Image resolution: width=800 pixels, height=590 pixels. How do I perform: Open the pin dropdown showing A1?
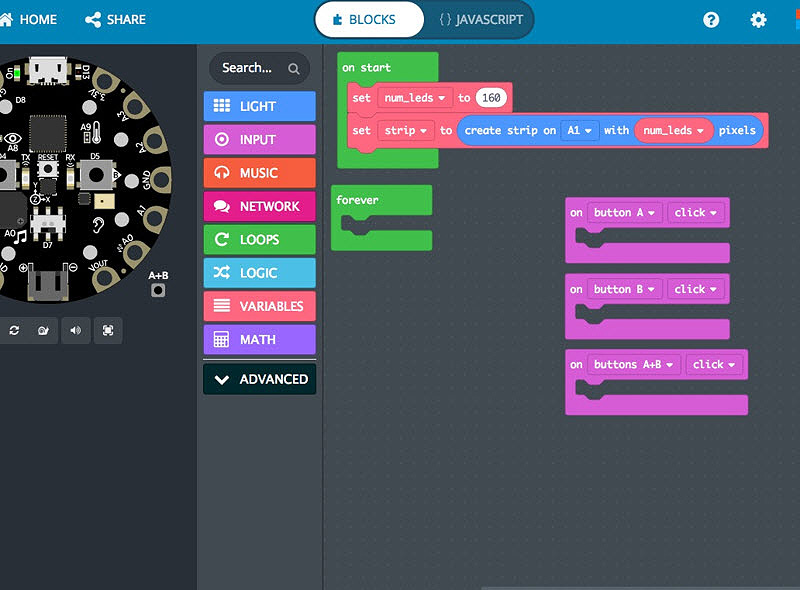click(575, 130)
